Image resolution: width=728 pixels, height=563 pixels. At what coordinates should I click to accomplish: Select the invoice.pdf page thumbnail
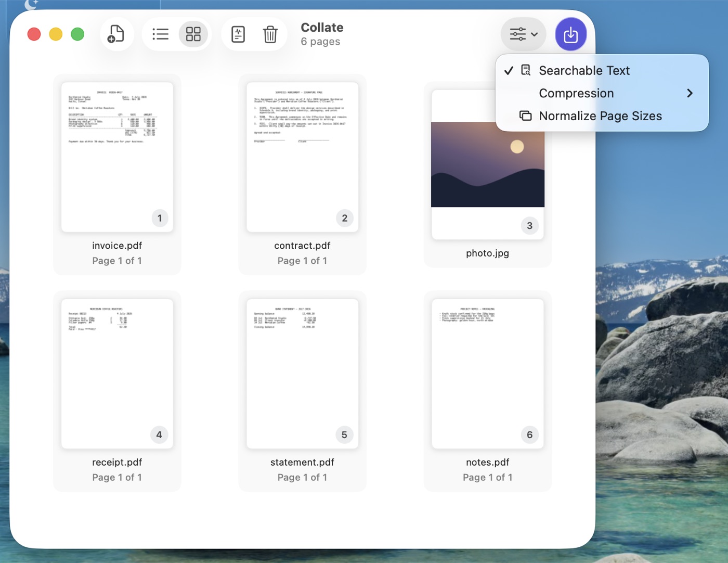pyautogui.click(x=117, y=157)
